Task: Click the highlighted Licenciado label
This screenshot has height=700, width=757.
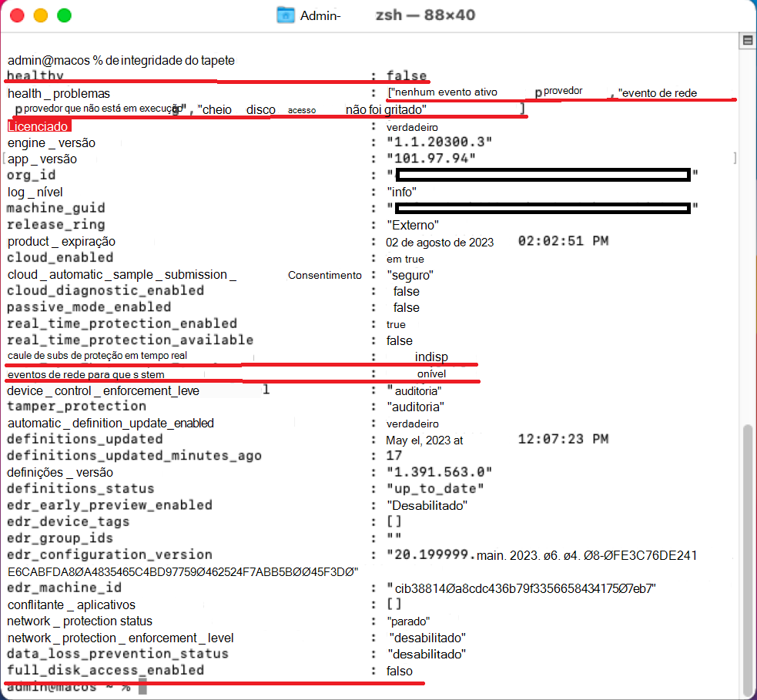Action: point(39,126)
